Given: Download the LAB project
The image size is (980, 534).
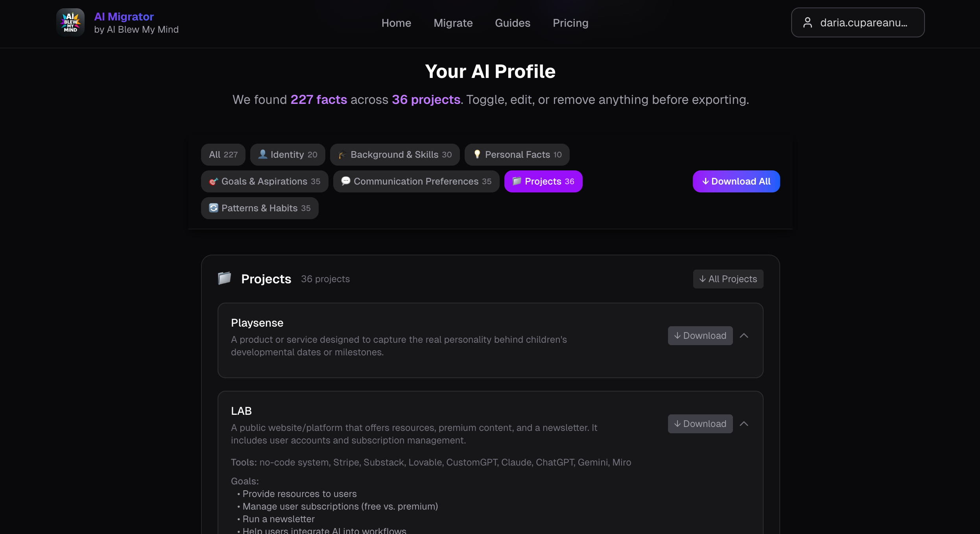Looking at the screenshot, I should click(x=700, y=424).
